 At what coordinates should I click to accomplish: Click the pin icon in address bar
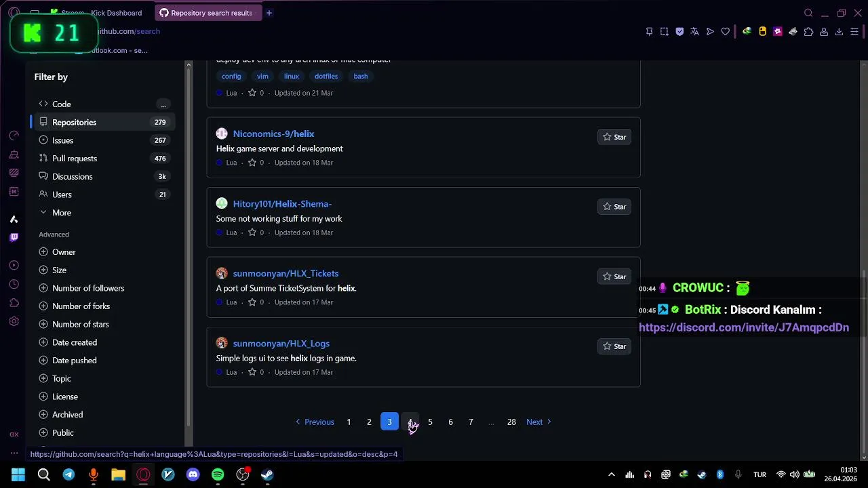coord(649,31)
